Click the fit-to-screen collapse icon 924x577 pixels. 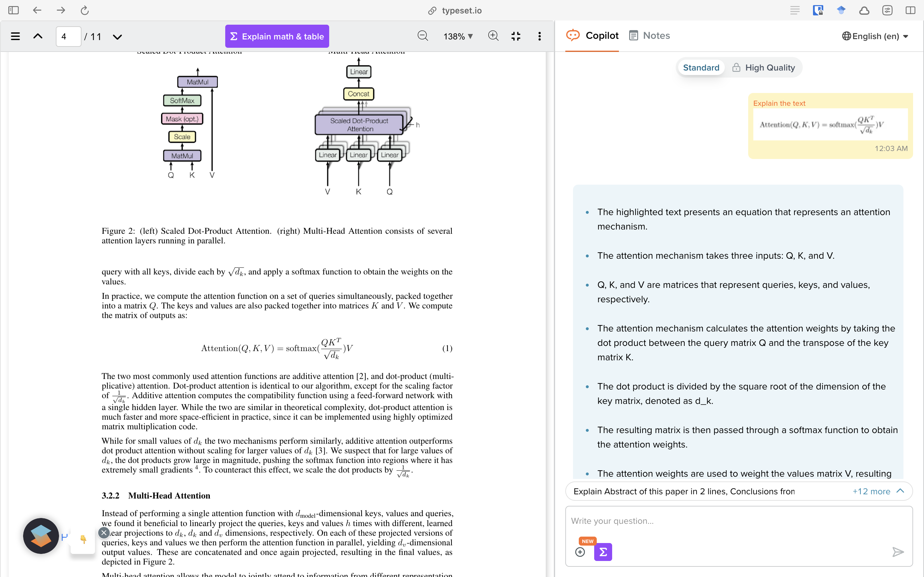[x=516, y=36]
